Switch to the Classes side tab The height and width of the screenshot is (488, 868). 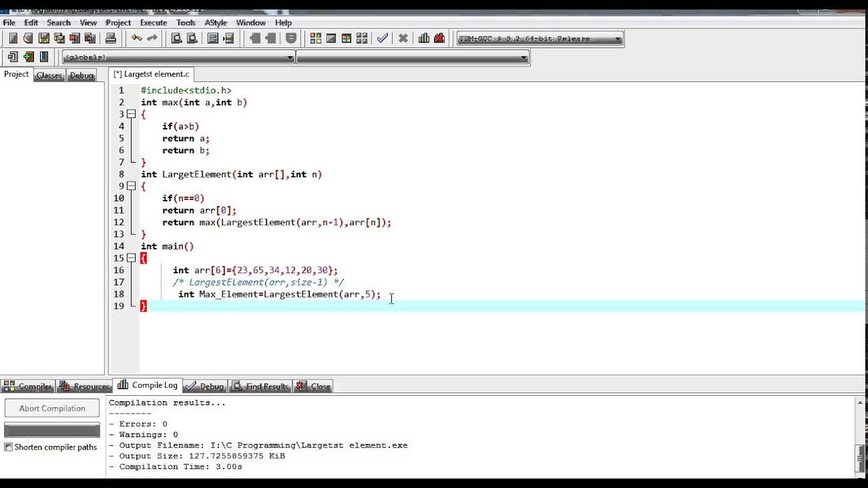pos(50,75)
